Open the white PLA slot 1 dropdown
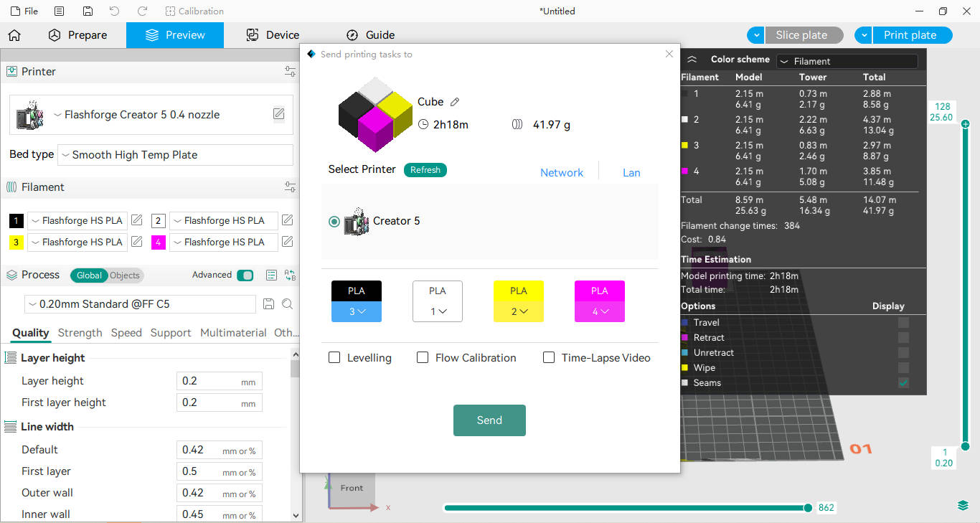The image size is (980, 523). pyautogui.click(x=438, y=311)
